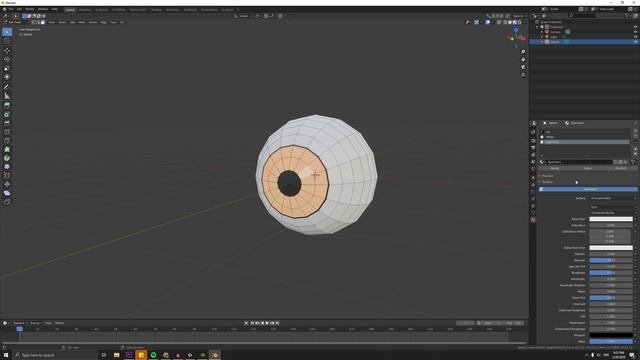The image size is (640, 360).
Task: Toggle the camera view icon
Action: tap(523, 67)
